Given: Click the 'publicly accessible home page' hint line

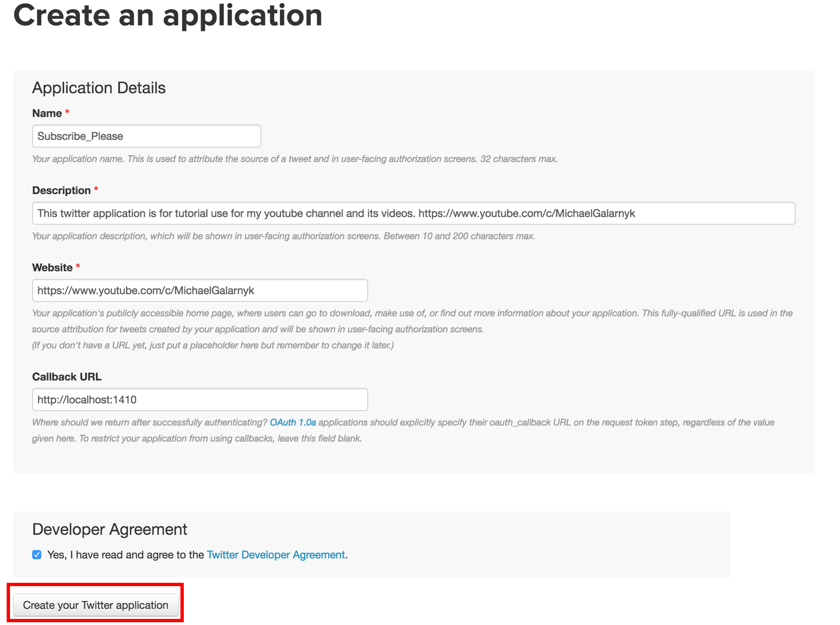Looking at the screenshot, I should tap(413, 313).
